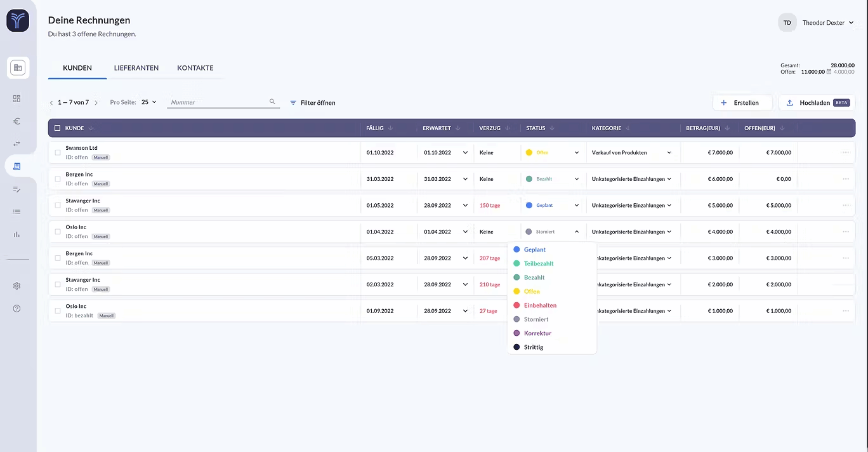Viewport: 868px width, 452px height.
Task: Click the help question mark icon
Action: click(x=17, y=309)
